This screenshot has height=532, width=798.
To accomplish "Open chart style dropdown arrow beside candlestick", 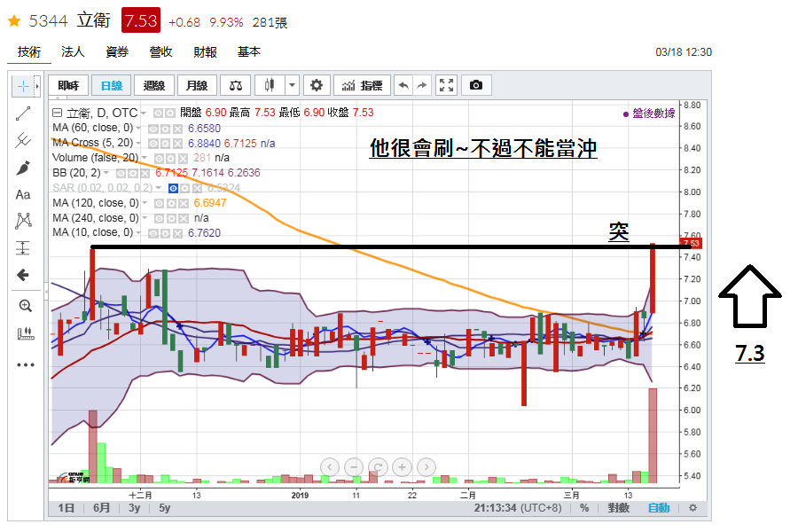I will point(292,85).
